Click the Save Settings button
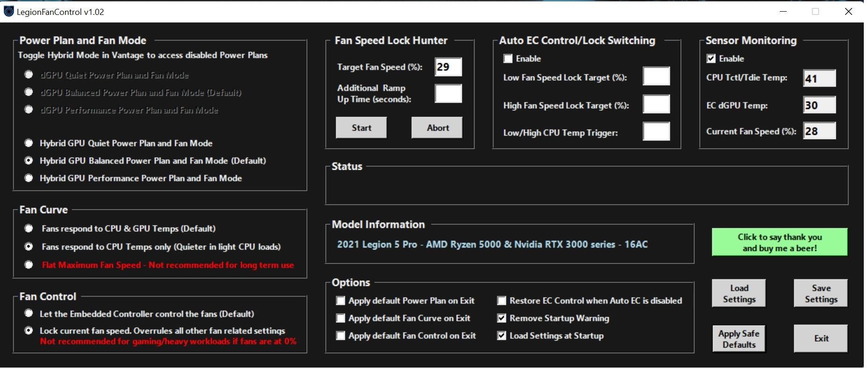The width and height of the screenshot is (868, 368). click(x=820, y=293)
